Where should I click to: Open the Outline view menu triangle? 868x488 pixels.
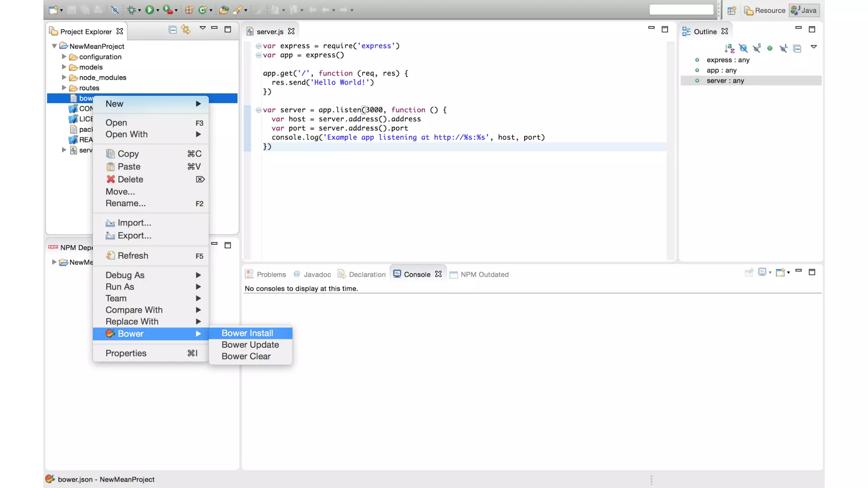813,47
